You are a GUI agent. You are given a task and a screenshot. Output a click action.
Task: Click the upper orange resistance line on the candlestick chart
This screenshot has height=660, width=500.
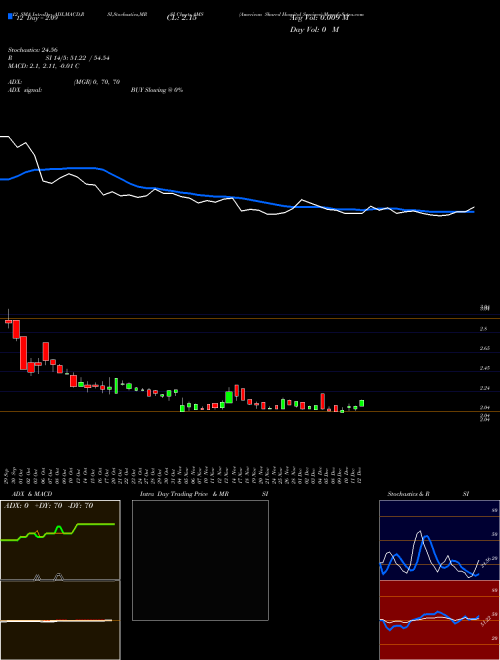click(x=250, y=319)
